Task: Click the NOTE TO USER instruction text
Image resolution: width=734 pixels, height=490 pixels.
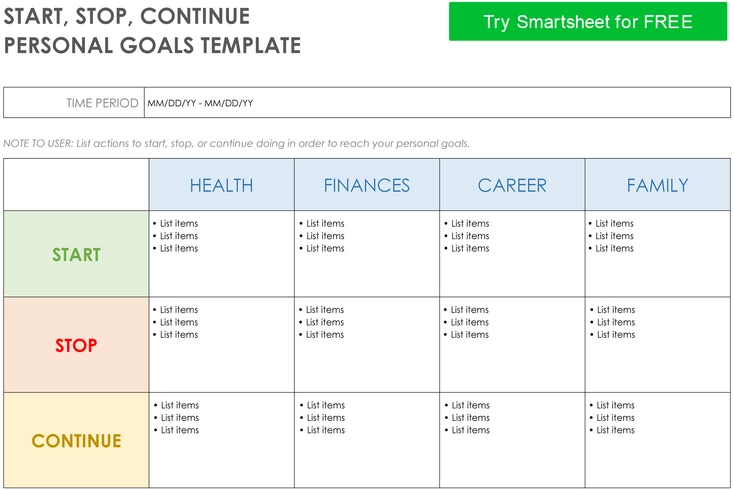Action: (x=236, y=143)
